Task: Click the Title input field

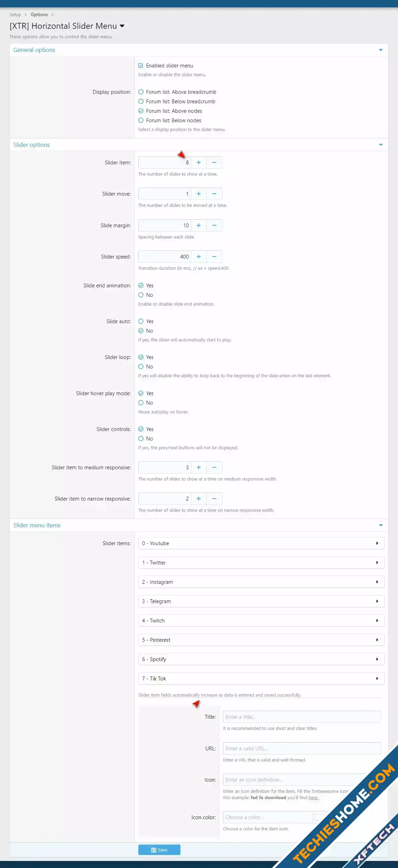Action: [x=301, y=717]
